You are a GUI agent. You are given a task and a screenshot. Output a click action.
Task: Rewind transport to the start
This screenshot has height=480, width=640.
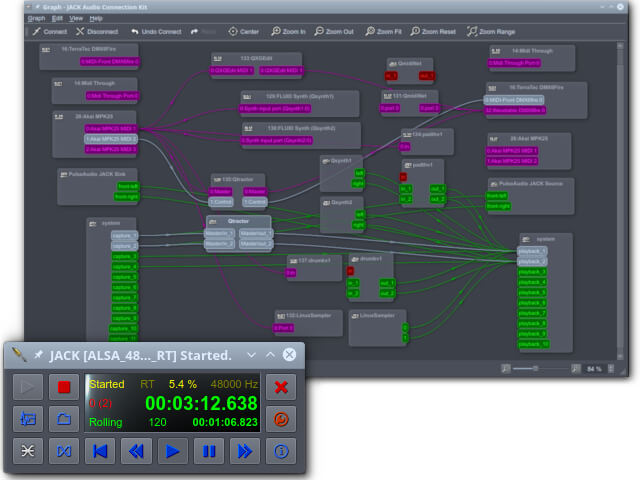100,451
